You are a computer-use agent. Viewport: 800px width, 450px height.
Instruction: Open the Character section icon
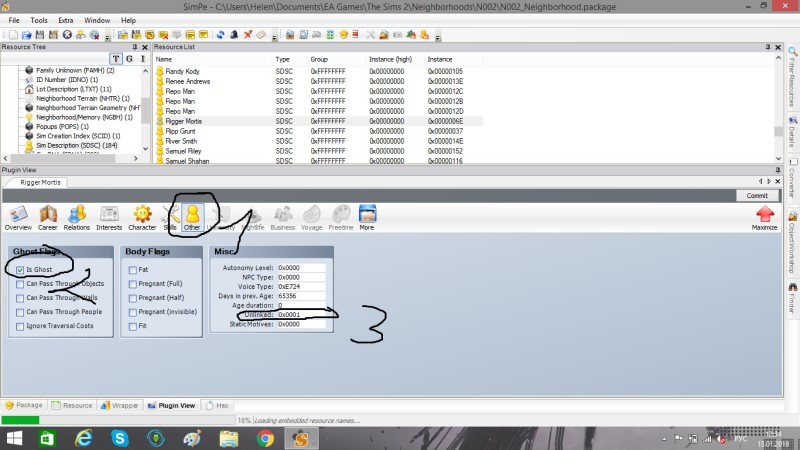[x=142, y=218]
